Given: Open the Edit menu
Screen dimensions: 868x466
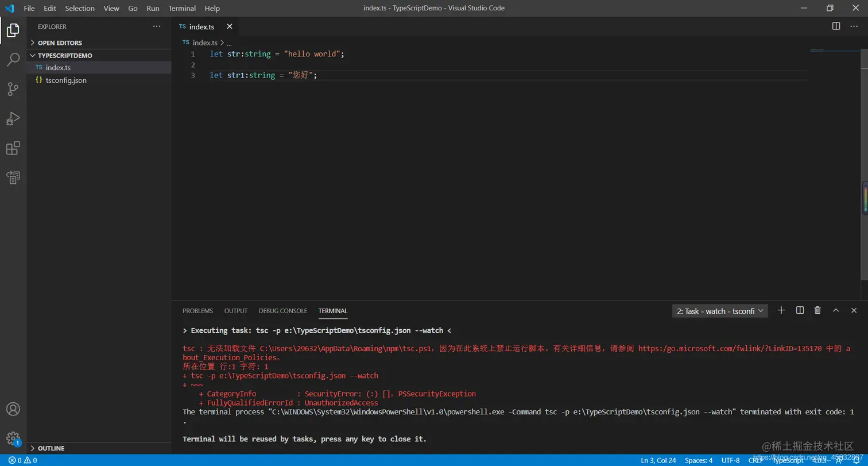Looking at the screenshot, I should [x=50, y=8].
